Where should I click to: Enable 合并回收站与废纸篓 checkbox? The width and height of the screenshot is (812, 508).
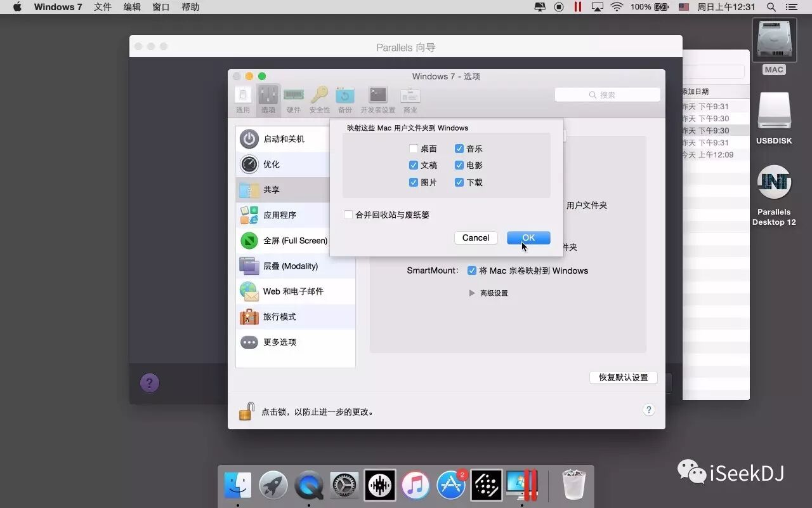(348, 215)
